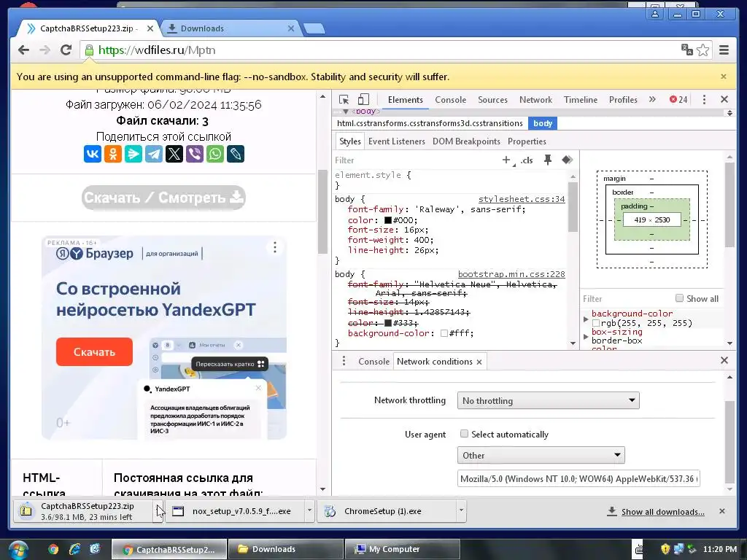Open CaptchaBRSSetup223.zip download options arrow
The image size is (747, 560).
tap(158, 511)
